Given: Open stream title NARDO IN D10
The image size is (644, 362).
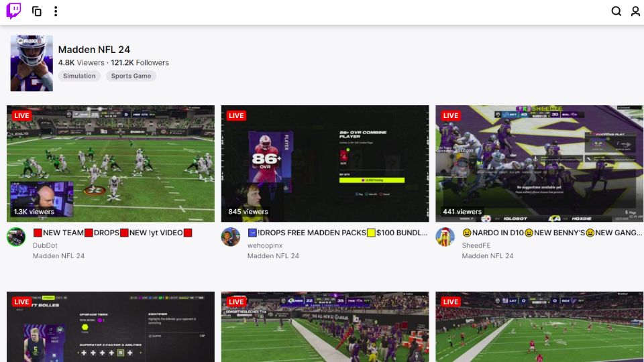Looking at the screenshot, I should (x=552, y=233).
